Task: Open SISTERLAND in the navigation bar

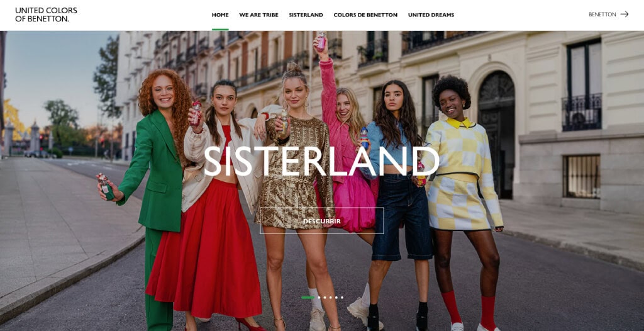Action: (306, 15)
